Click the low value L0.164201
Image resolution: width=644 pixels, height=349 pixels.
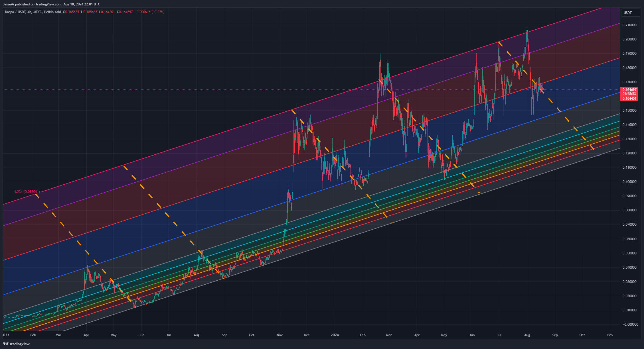pos(107,12)
